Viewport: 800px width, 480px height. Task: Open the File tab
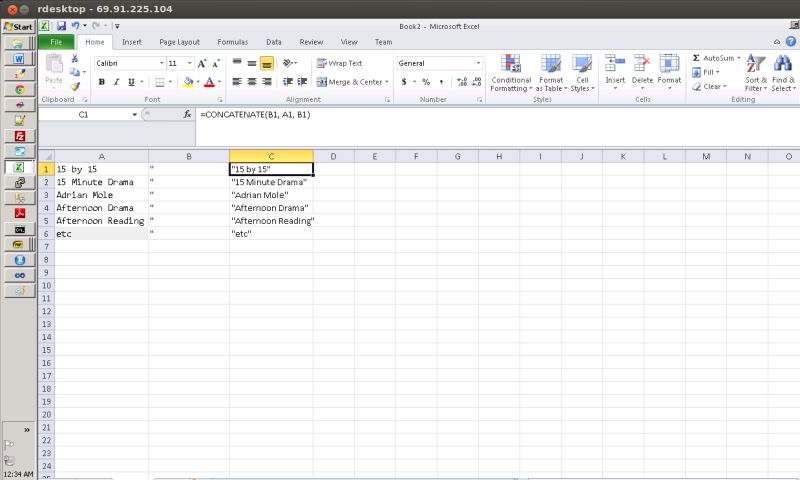(x=56, y=42)
